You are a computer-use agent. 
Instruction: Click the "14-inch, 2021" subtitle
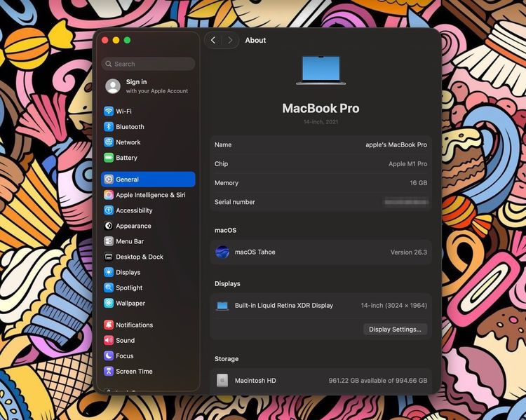tap(321, 122)
